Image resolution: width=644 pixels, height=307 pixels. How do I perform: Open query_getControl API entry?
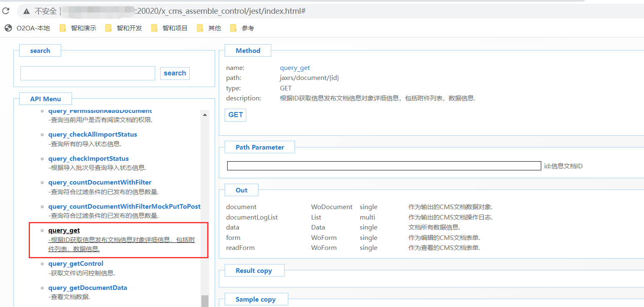(76, 264)
